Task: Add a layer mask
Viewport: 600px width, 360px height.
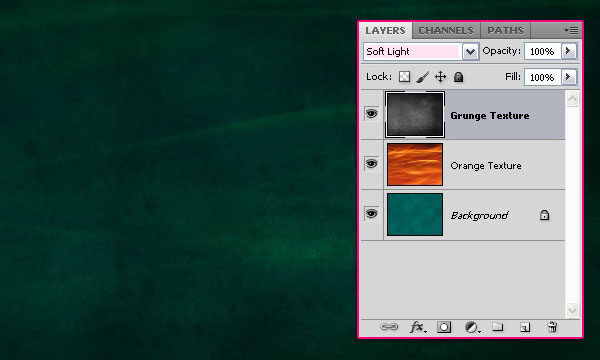Action: [x=444, y=327]
